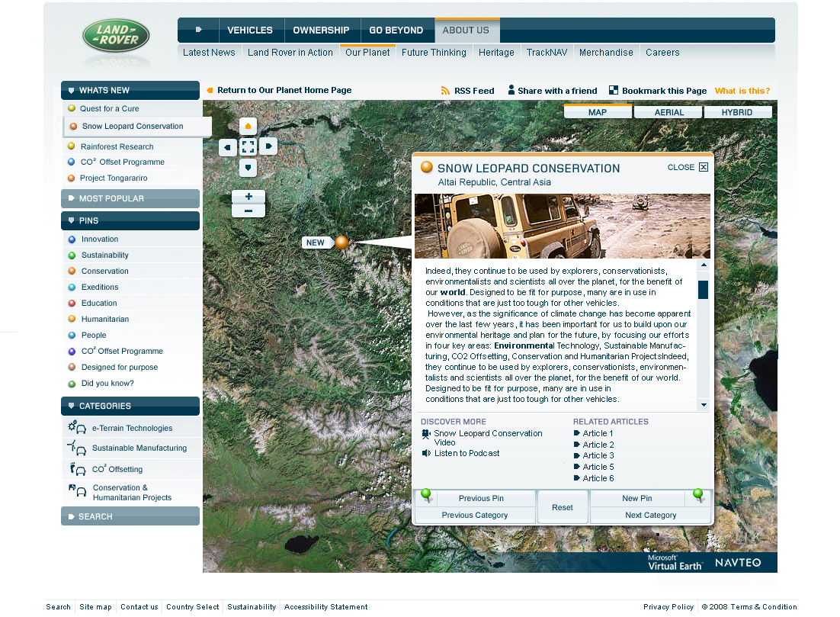840x617 pixels.
Task: Open TrackNAV
Action: coord(547,53)
